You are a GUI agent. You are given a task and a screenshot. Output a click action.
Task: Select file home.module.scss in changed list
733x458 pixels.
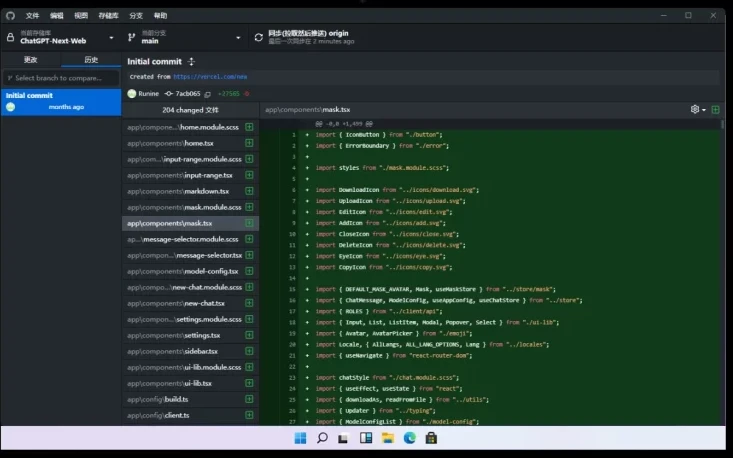pos(190,127)
